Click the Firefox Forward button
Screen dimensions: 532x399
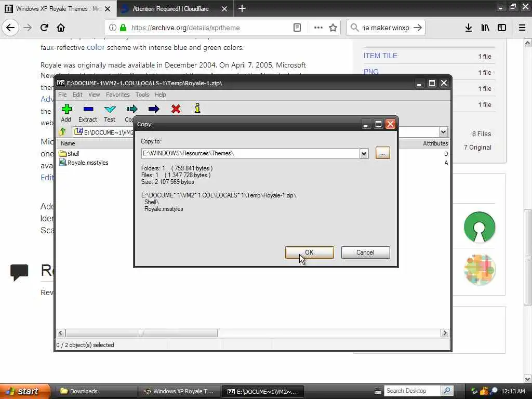click(x=28, y=28)
